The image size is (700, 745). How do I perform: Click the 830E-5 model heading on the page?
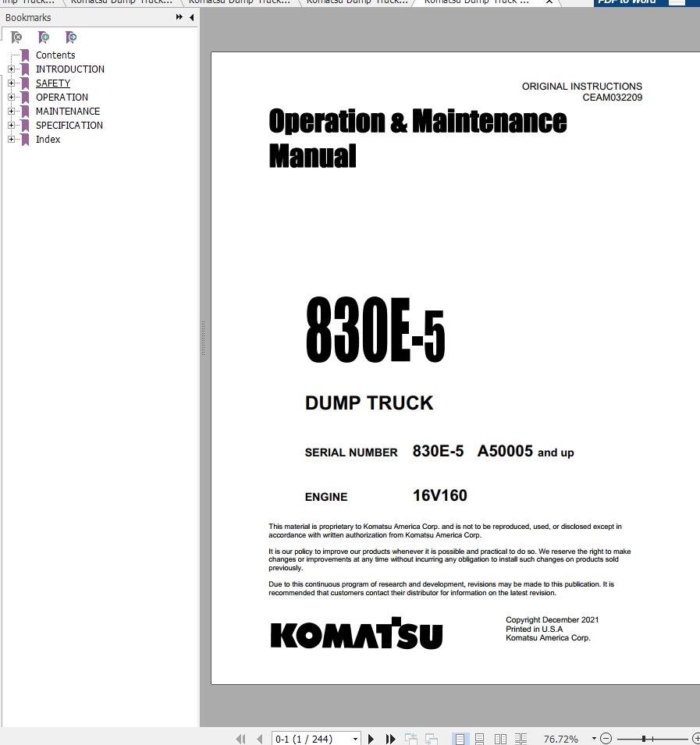tap(375, 329)
